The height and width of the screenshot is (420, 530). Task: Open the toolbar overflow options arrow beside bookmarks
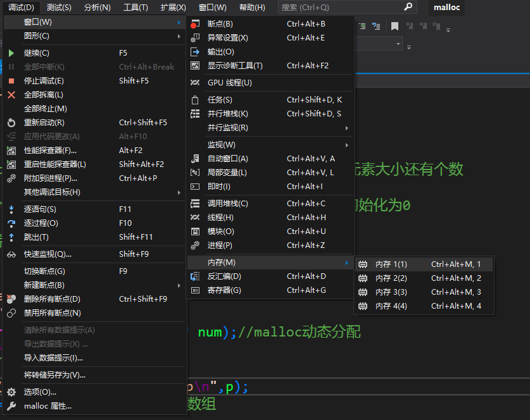point(448,30)
